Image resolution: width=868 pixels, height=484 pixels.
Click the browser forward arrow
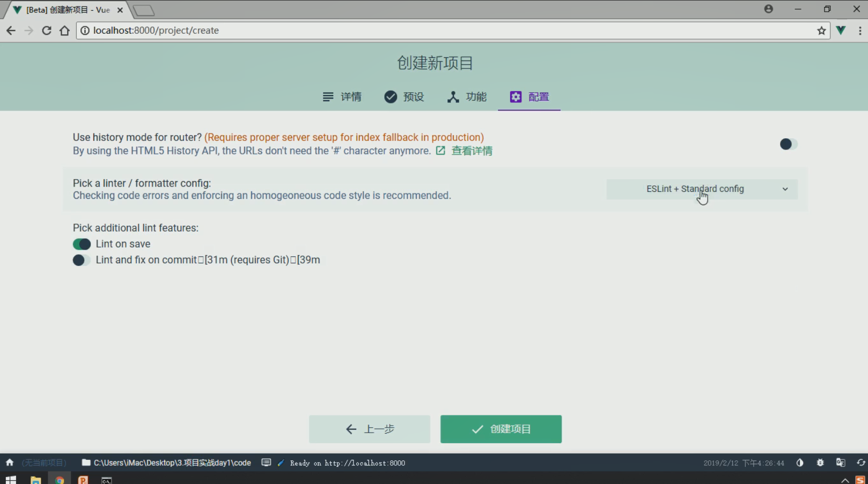click(x=29, y=31)
